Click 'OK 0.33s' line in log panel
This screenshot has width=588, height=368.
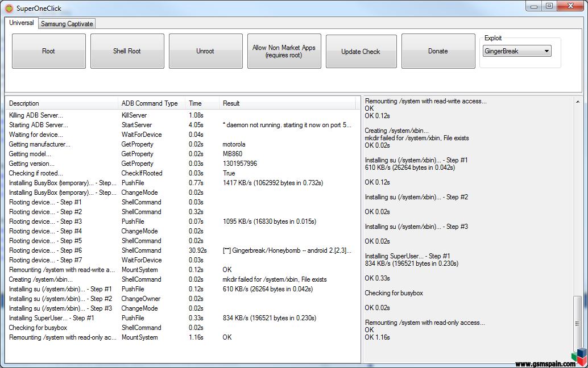pyautogui.click(x=377, y=278)
